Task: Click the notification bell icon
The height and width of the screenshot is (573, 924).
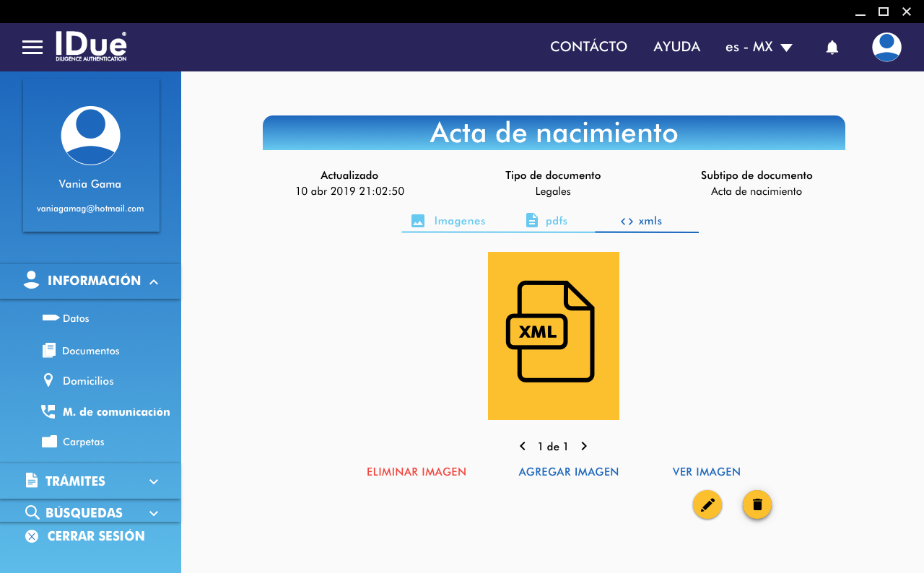Action: click(832, 48)
